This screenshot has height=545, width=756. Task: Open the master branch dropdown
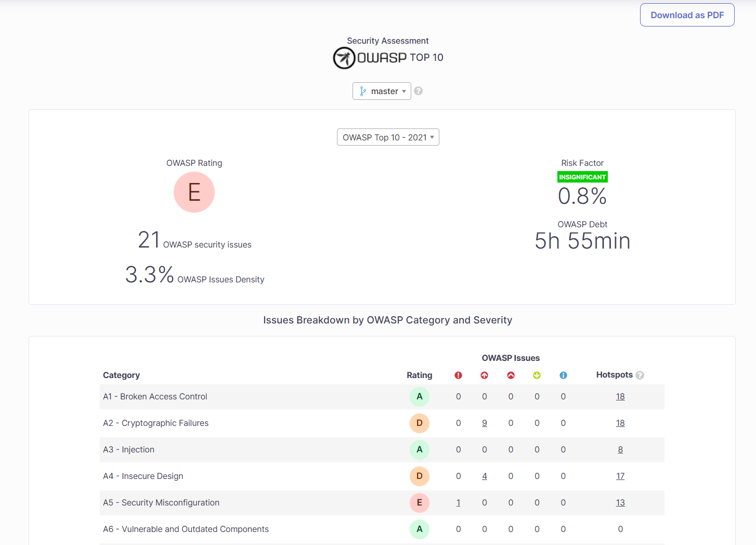[382, 91]
